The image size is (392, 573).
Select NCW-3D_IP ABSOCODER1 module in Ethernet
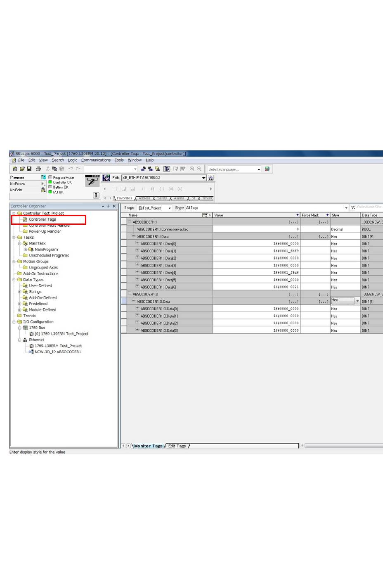click(57, 352)
